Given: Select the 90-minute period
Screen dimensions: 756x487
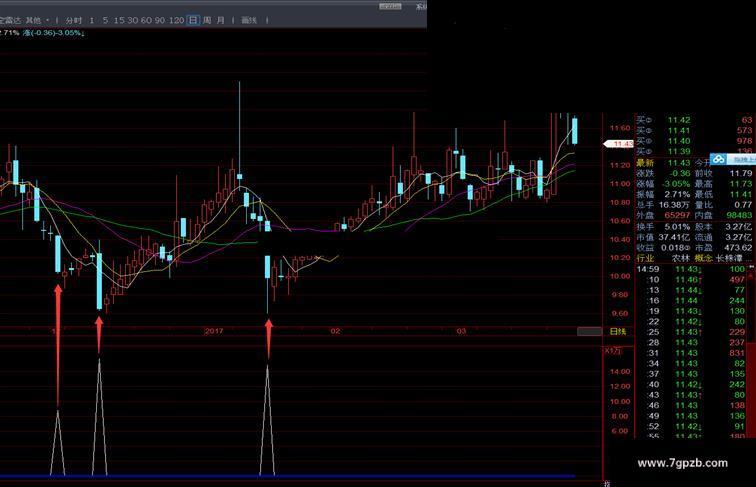Looking at the screenshot, I should (160, 20).
